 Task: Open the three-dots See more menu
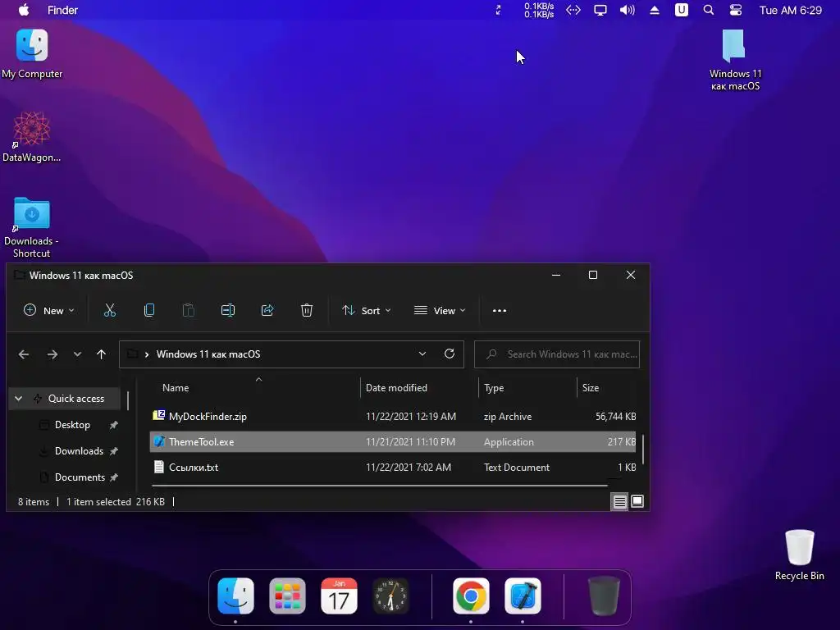coord(500,311)
